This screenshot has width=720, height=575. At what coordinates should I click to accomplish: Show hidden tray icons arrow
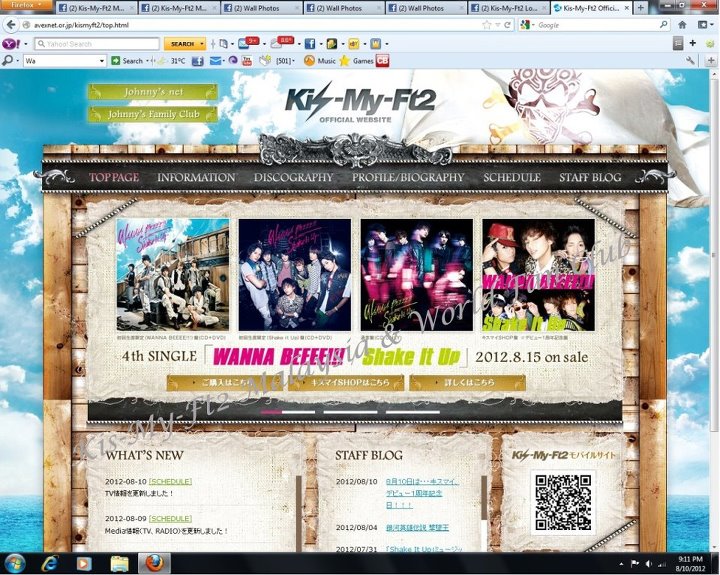[621, 564]
